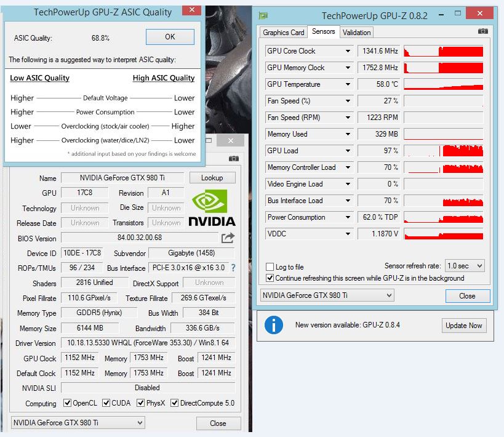Click the 1341.6 MHz core clock value
This screenshot has height=437, width=504.
pos(378,51)
